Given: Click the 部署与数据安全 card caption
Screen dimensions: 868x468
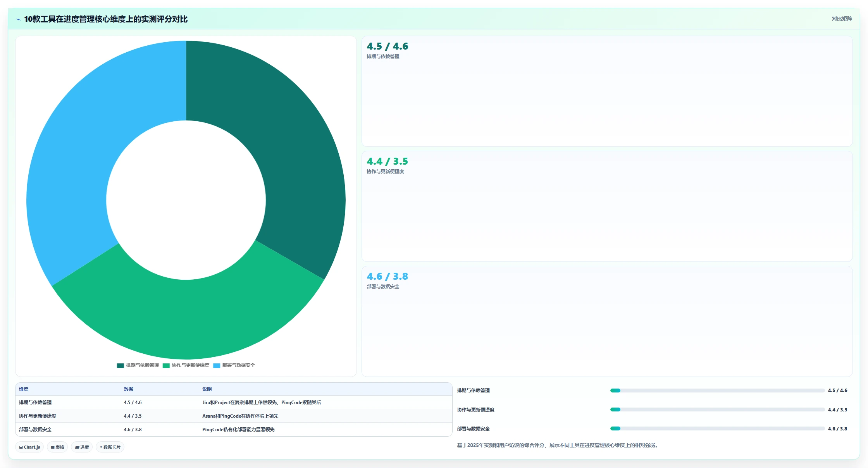Looking at the screenshot, I should pos(383,287).
